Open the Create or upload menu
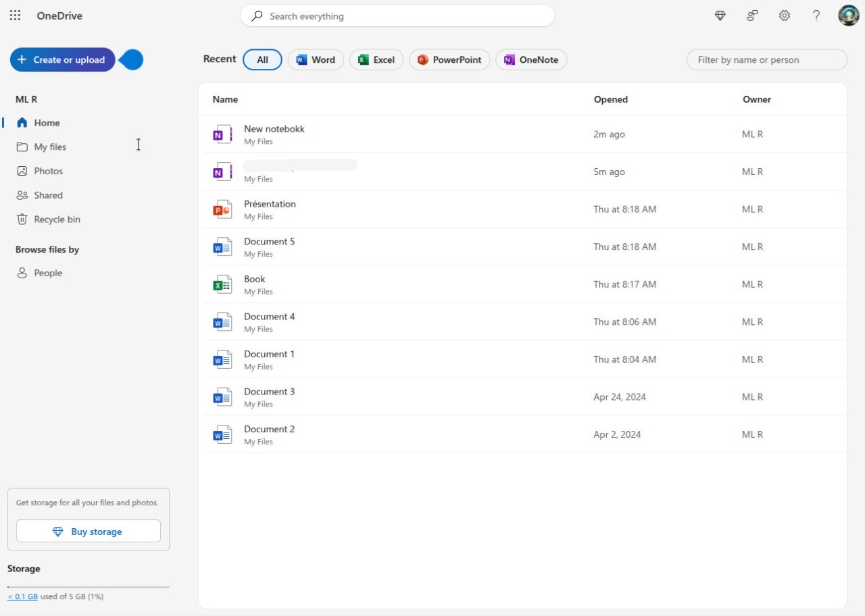 62,59
